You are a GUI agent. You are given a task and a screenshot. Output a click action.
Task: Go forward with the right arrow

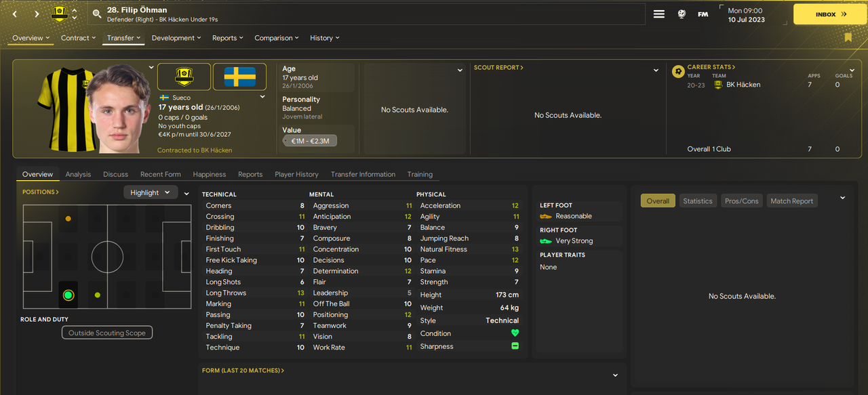click(37, 14)
